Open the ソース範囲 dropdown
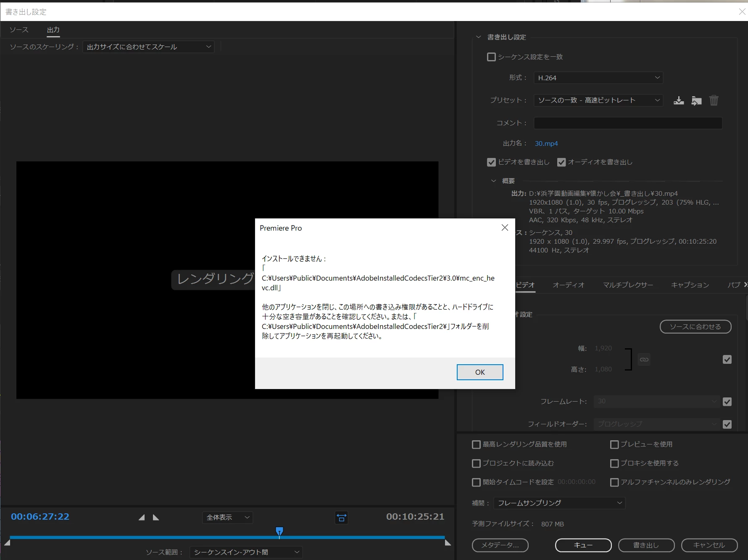Screen dimensions: 748x560 point(246,552)
